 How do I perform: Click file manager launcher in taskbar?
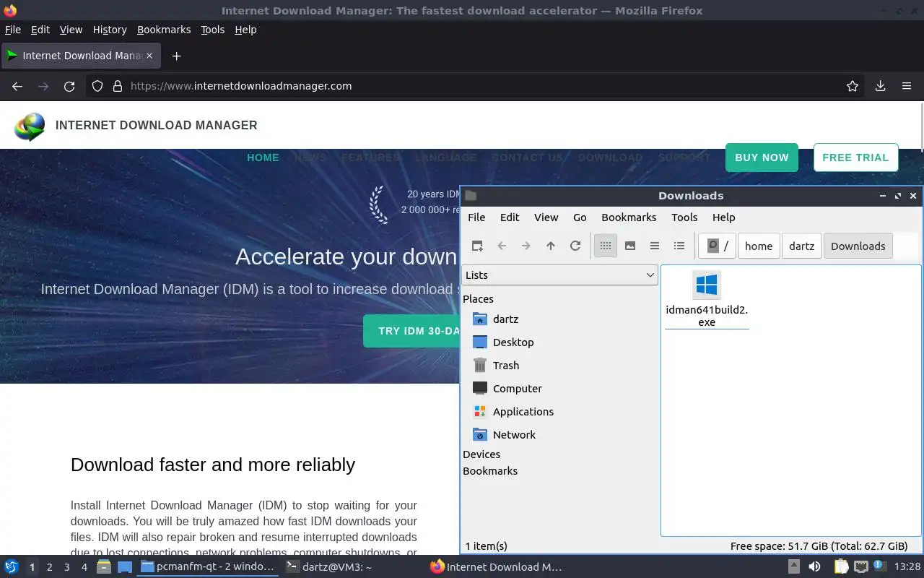point(104,567)
